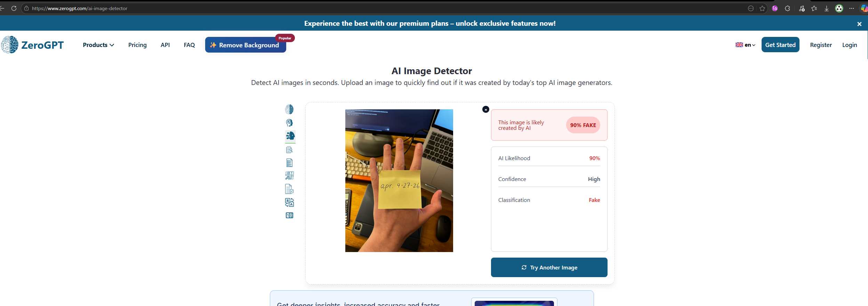
Task: Open the Register link
Action: click(821, 45)
